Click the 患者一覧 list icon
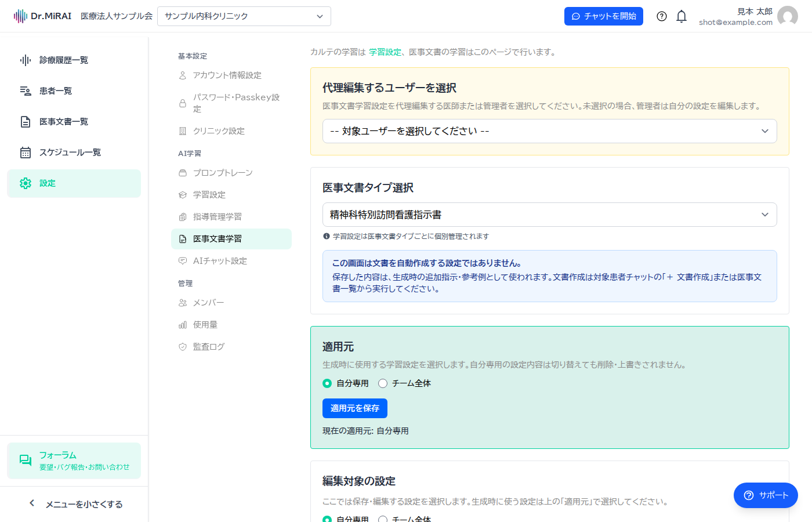Viewport: 812px width, 522px height. coord(26,91)
